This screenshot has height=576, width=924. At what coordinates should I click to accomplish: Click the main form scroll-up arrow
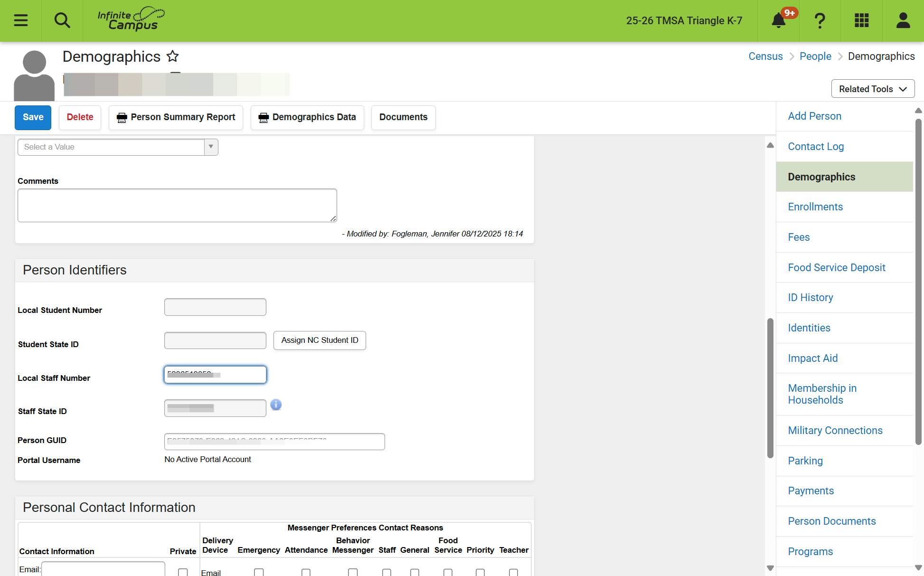(770, 145)
